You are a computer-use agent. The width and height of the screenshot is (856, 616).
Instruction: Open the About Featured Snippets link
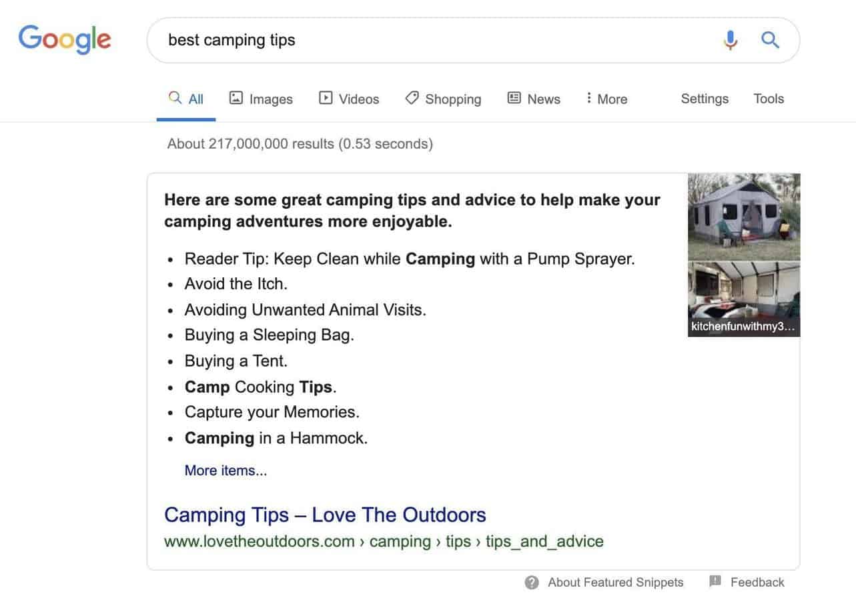point(615,583)
